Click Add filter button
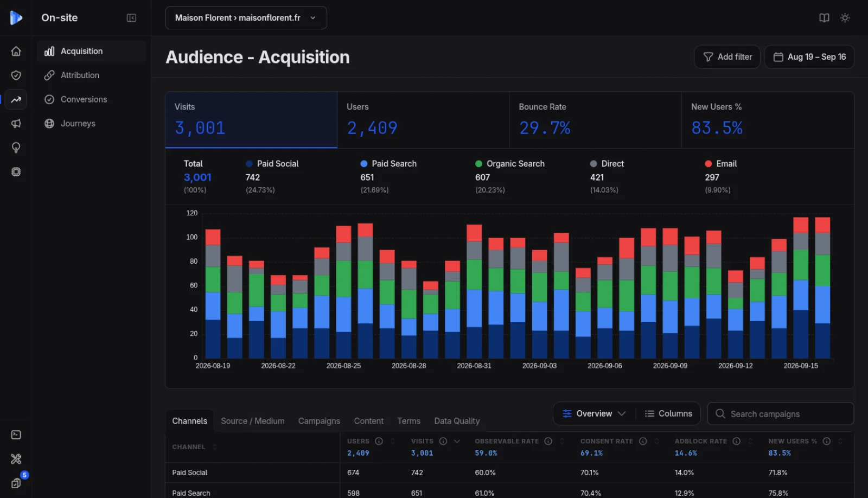Screen dimensions: 868x498 tap(727, 57)
